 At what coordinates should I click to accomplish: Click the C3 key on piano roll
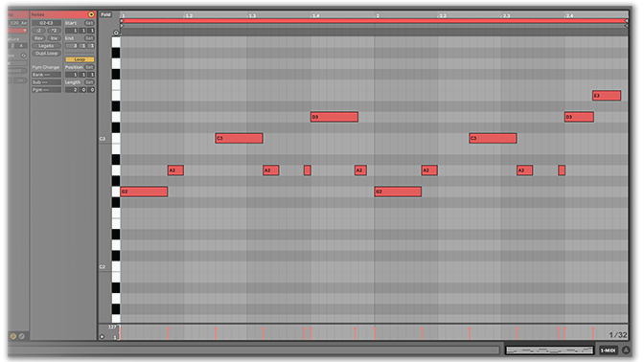[x=116, y=138]
